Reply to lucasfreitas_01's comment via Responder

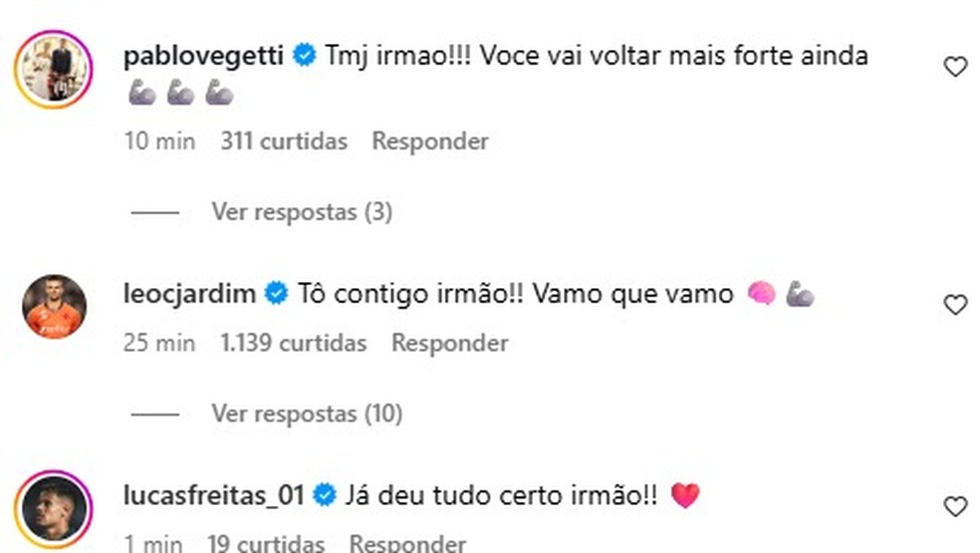pyautogui.click(x=407, y=544)
